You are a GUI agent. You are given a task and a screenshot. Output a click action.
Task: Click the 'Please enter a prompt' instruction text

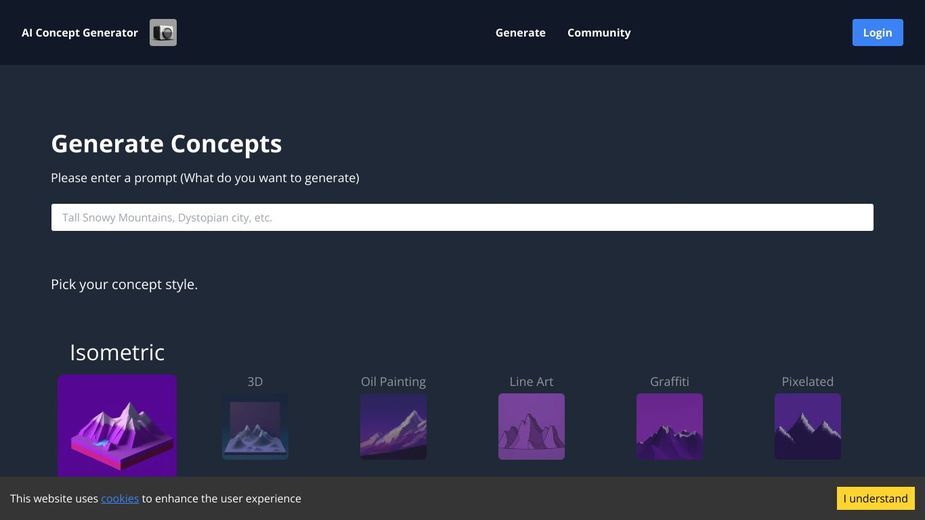click(x=205, y=178)
